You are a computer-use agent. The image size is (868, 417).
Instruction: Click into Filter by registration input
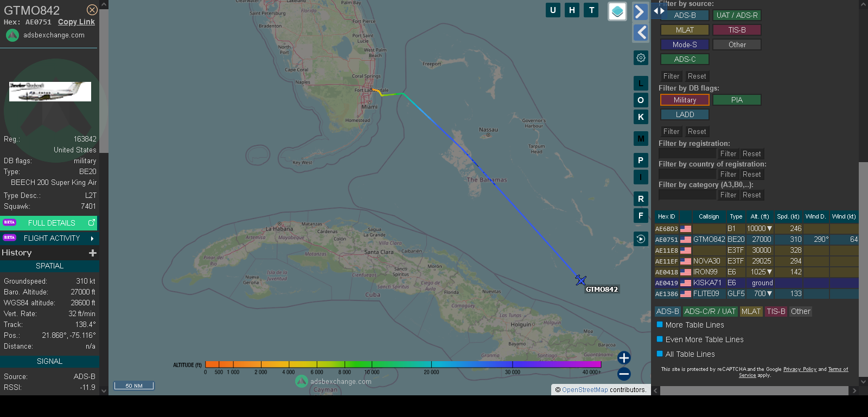click(687, 153)
